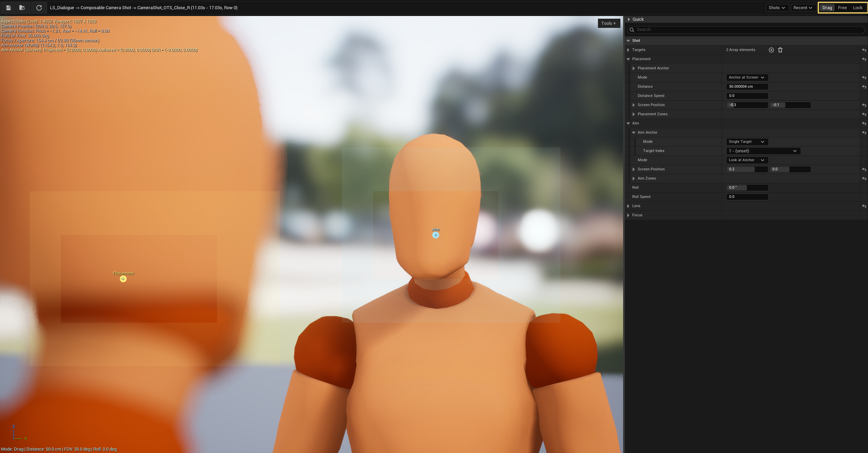Reset the Distance value to default
The image size is (868, 453).
(864, 87)
